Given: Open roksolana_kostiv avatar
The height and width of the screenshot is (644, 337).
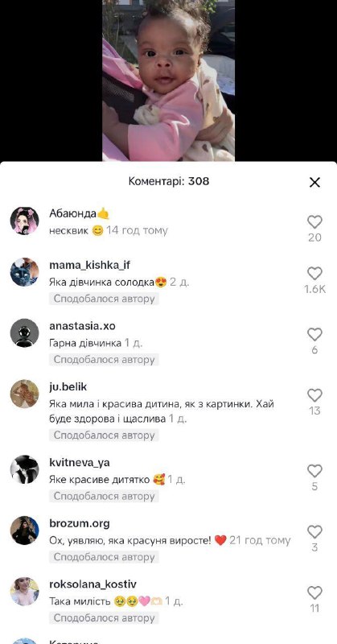Looking at the screenshot, I should (x=25, y=592).
